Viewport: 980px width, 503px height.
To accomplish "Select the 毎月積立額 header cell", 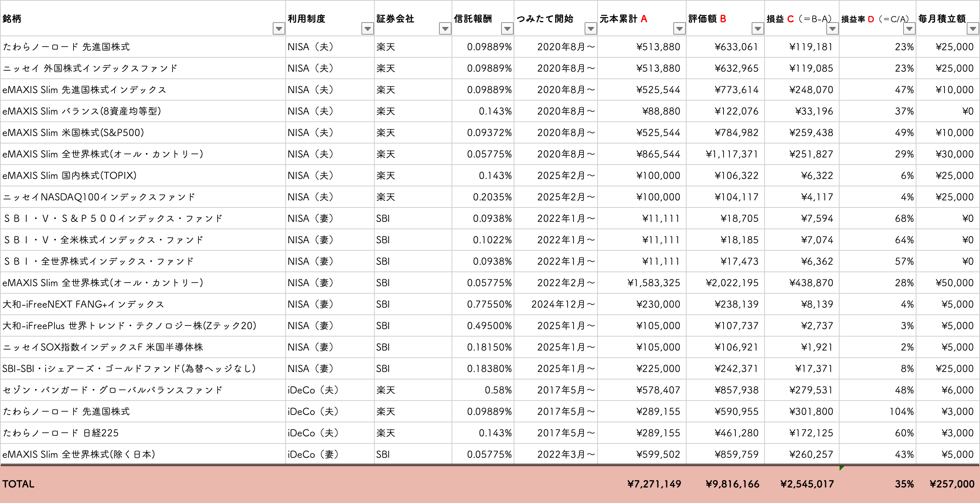I will pyautogui.click(x=947, y=18).
